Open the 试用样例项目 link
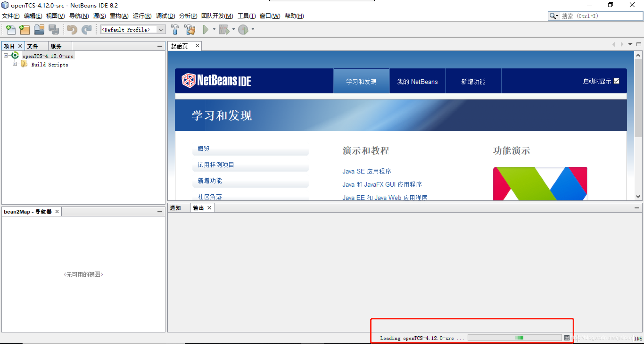 (216, 164)
